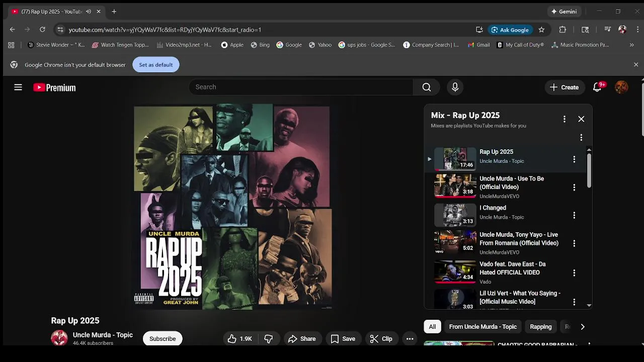Play I Changed thumbnail in playlist
This screenshot has width=644, height=362.
coord(455,215)
